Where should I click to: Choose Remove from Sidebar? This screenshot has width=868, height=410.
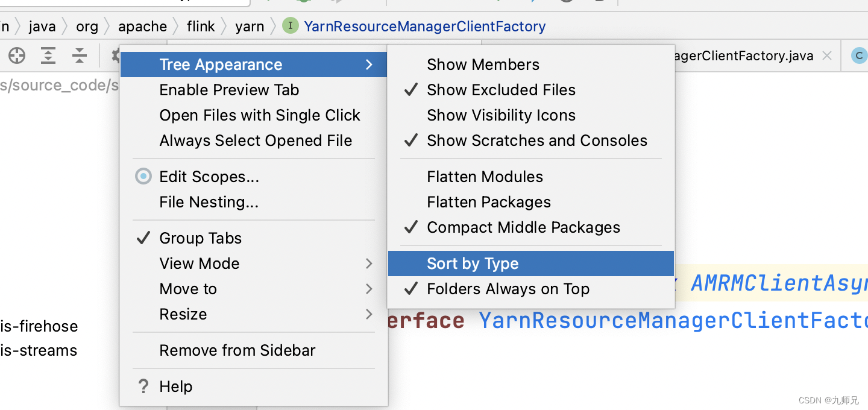coord(237,350)
